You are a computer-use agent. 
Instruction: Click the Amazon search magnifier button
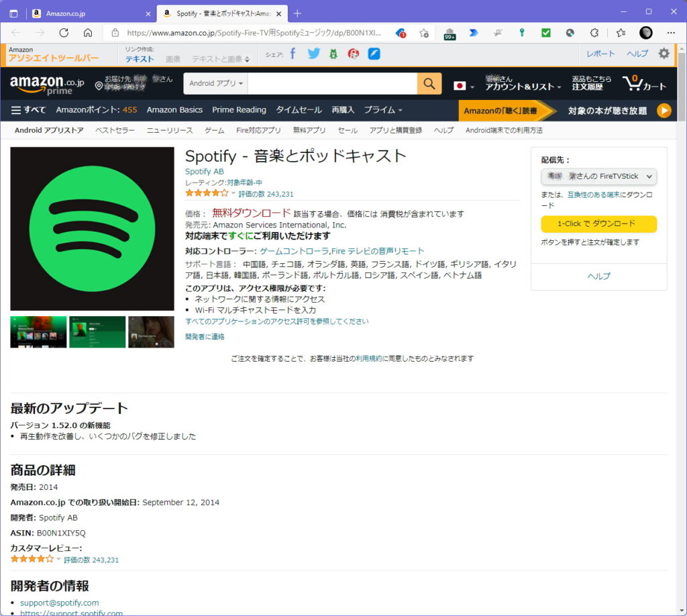tap(429, 83)
